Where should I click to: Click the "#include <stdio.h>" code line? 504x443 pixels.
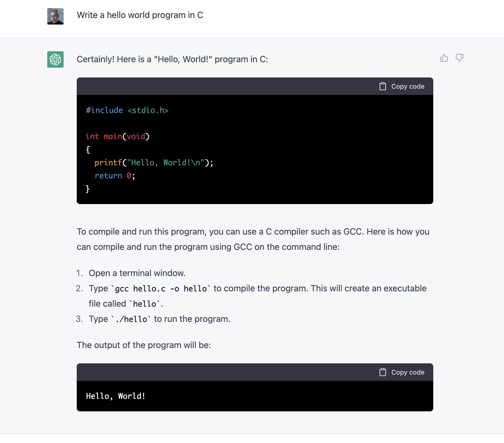127,110
